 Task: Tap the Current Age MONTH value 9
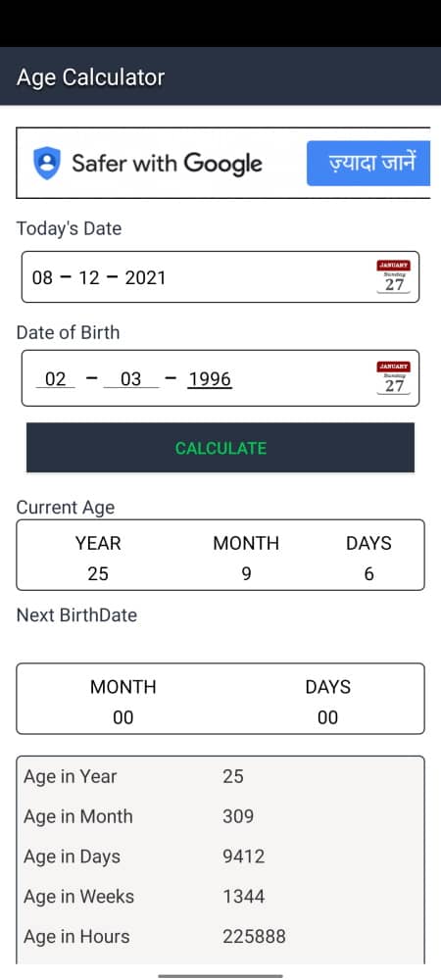click(246, 573)
